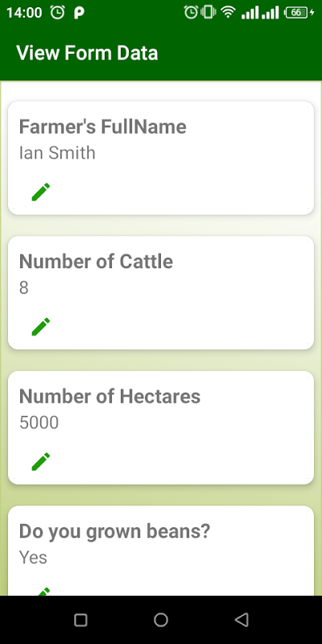The width and height of the screenshot is (322, 644).
Task: Tap the View Form Data title
Action: tap(87, 53)
